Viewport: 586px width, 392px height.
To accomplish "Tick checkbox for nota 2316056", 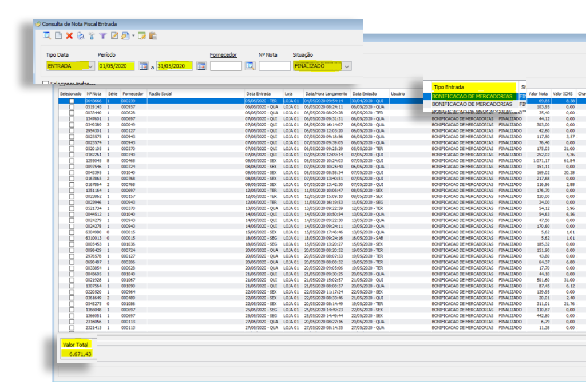I will coord(72,322).
